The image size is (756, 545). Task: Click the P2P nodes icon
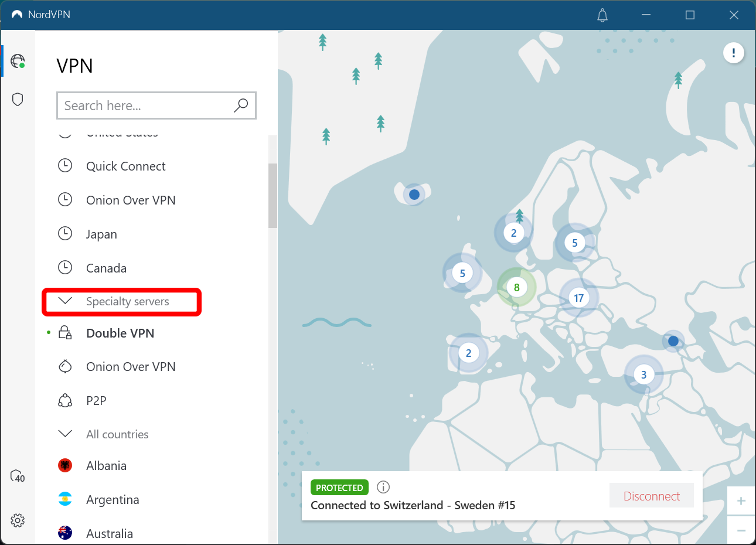[x=65, y=400]
